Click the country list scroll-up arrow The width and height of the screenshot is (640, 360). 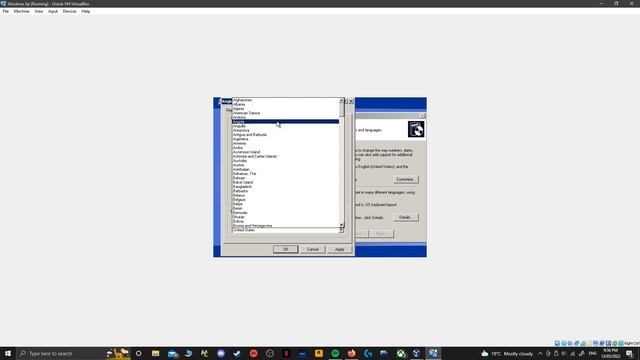tap(342, 100)
